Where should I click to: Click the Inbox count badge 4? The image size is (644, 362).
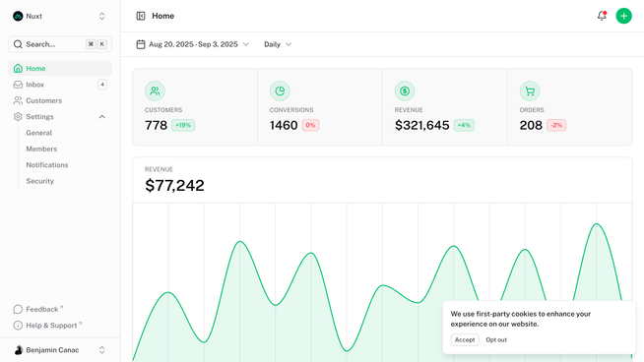click(x=102, y=85)
